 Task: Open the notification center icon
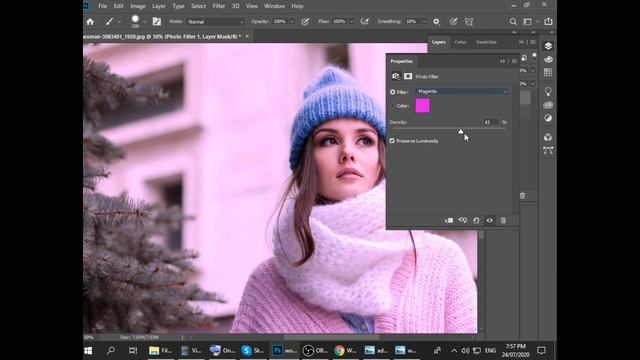click(x=541, y=350)
